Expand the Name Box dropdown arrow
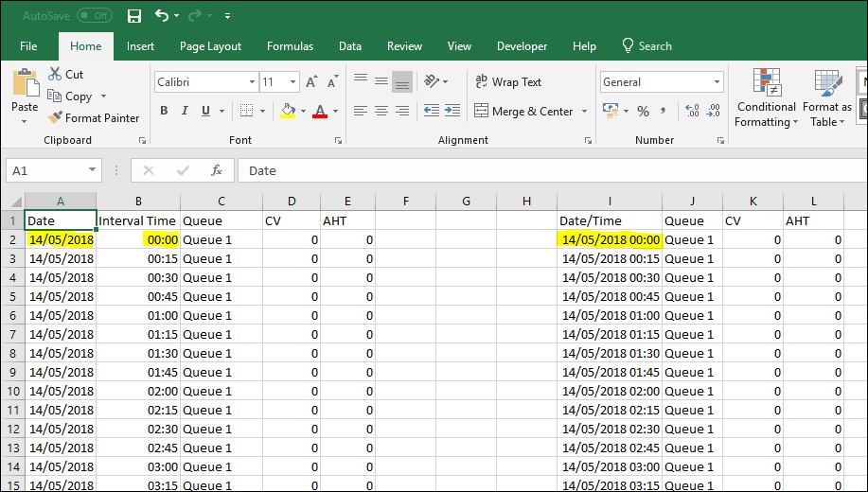Screen dimensions: 868x492 92,170
